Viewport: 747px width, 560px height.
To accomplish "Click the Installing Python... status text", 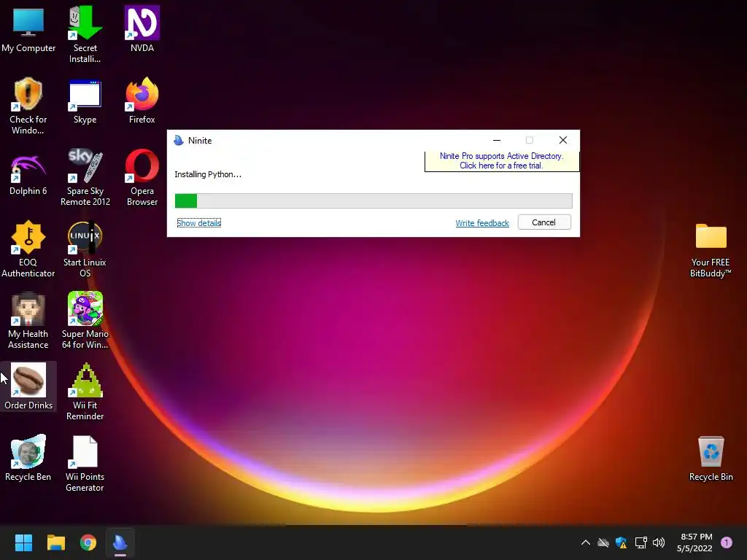I will pos(208,174).
